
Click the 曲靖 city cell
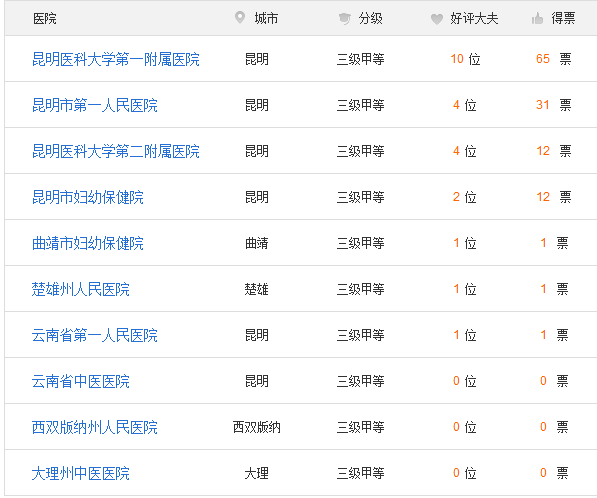coord(257,243)
